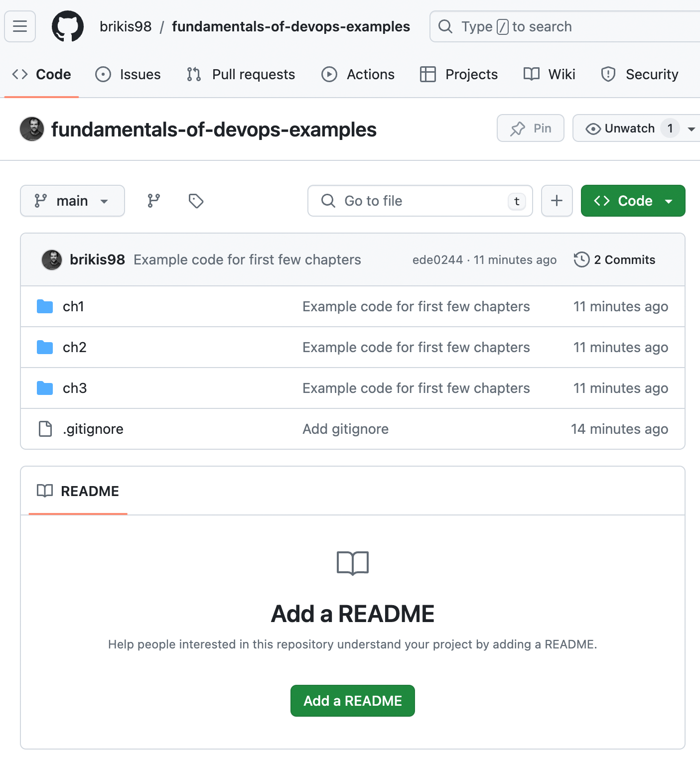The width and height of the screenshot is (700, 762).
Task: Open commit message in ch3 row
Action: click(416, 388)
